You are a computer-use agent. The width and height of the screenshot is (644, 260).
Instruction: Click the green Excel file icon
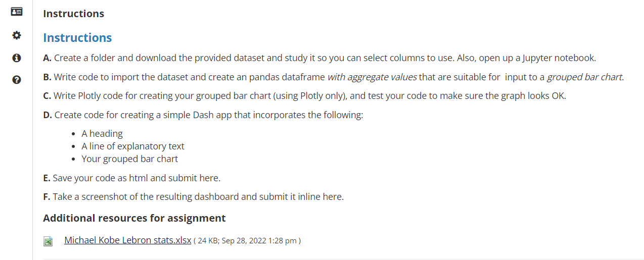48,241
